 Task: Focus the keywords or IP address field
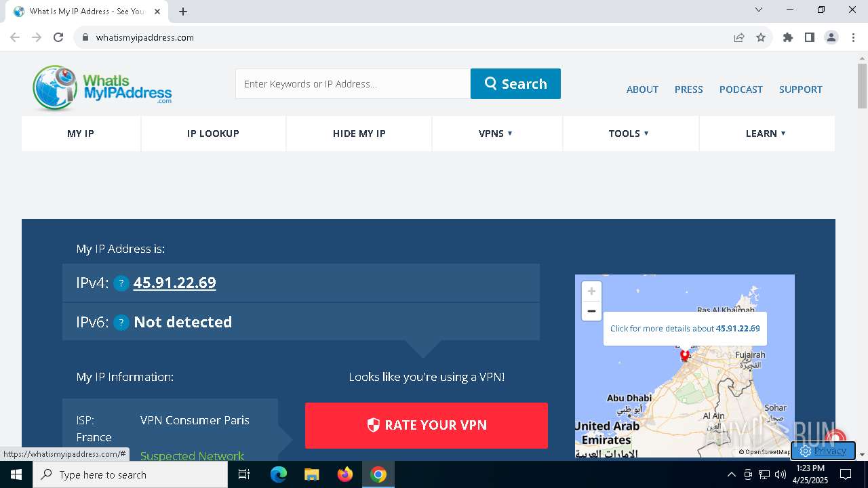click(353, 83)
